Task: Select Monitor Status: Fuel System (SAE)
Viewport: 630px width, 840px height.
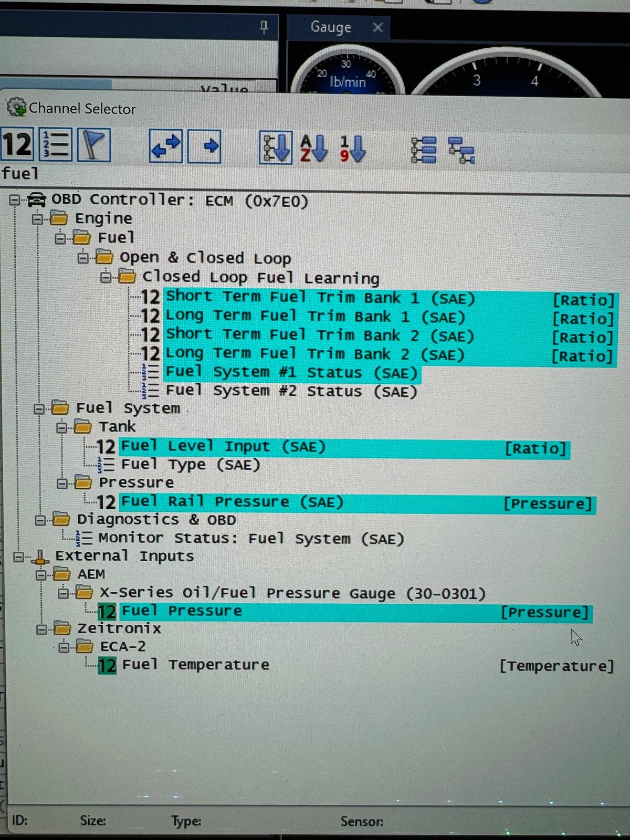Action: click(x=251, y=539)
